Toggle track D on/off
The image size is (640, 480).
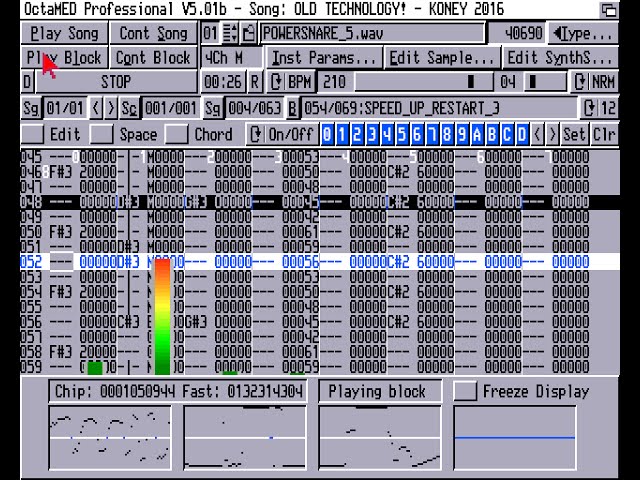[x=522, y=134]
